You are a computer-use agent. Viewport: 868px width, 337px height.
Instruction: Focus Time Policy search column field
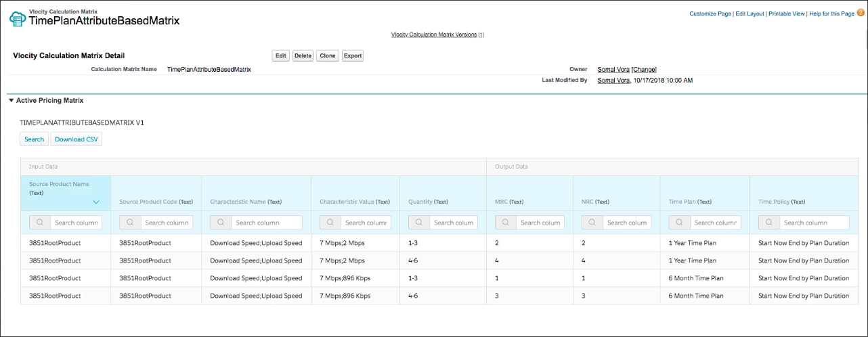(815, 223)
